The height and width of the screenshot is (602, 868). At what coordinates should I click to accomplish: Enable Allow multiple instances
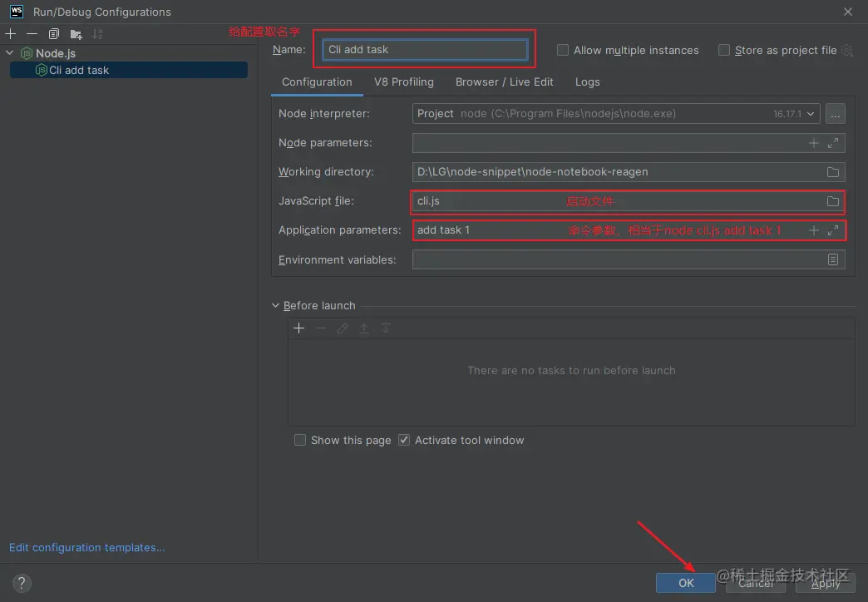[x=562, y=50]
